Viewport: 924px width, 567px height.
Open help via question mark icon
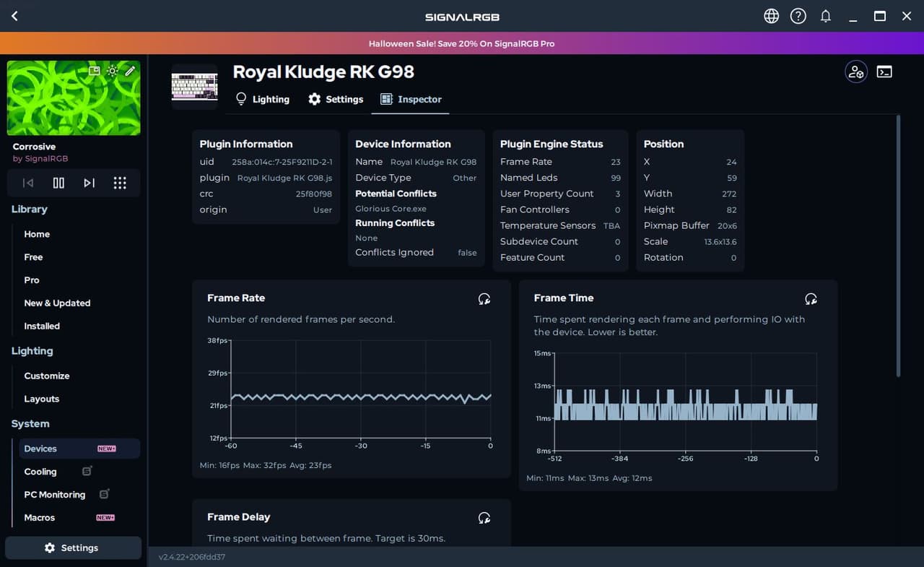[798, 16]
